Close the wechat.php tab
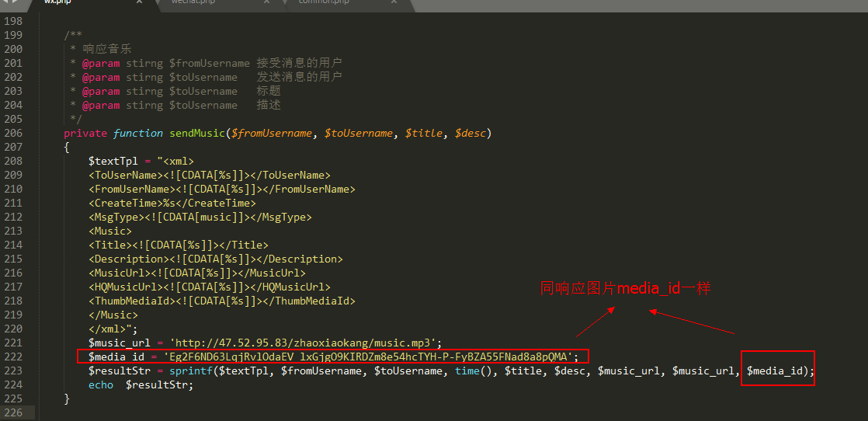 point(266,2)
